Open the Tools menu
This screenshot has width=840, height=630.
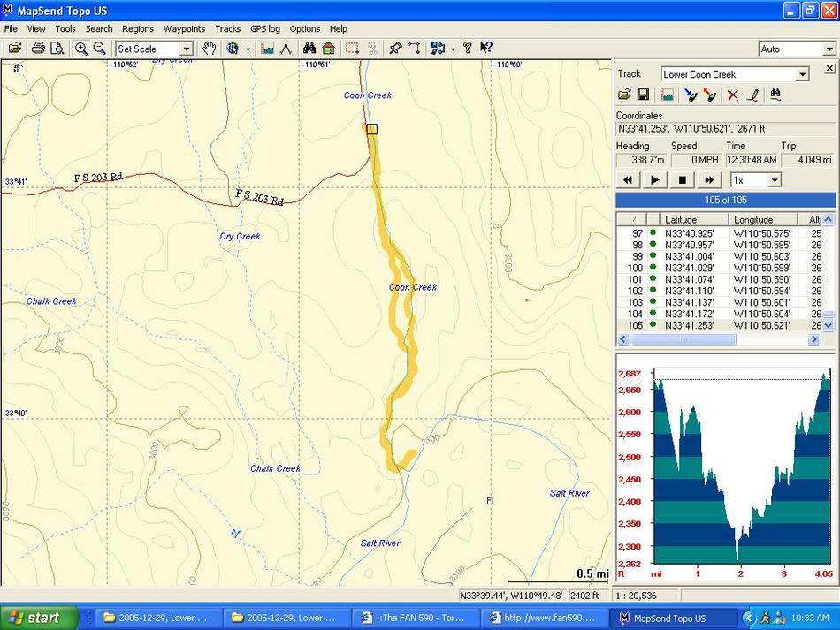65,29
